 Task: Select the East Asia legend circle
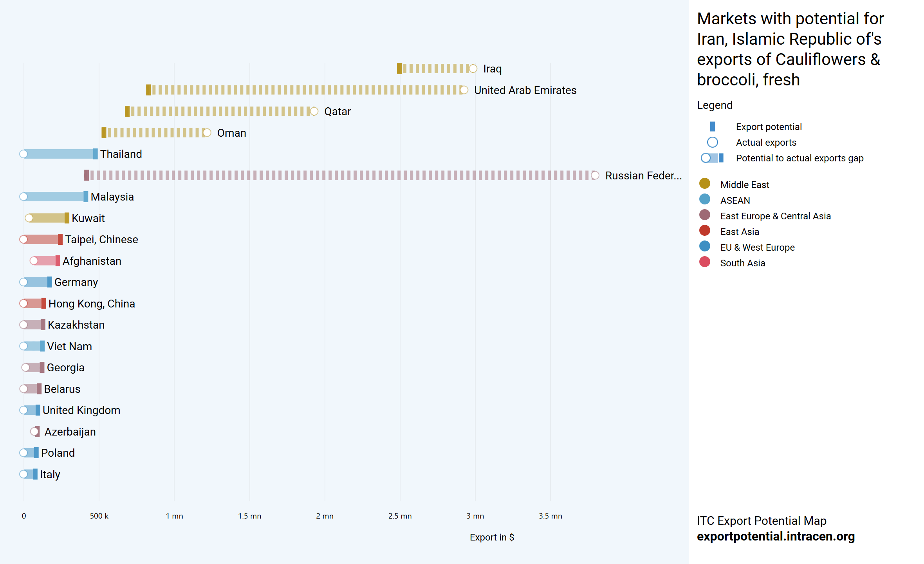704,231
